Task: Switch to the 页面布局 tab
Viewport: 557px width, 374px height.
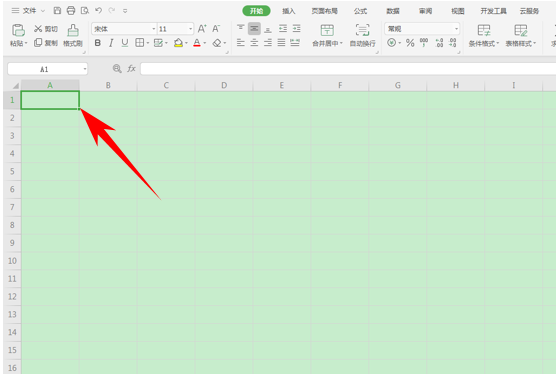Action: (324, 11)
